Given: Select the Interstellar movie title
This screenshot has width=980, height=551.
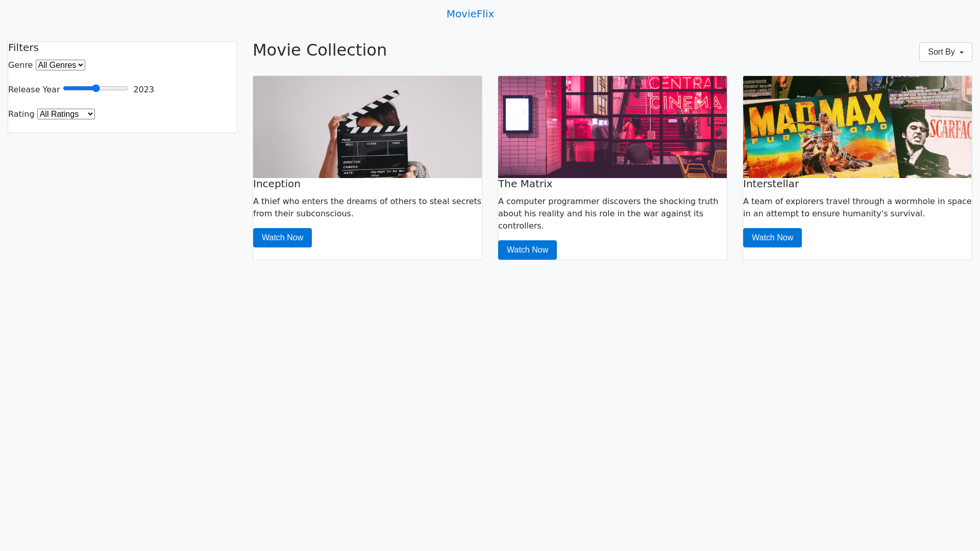Looking at the screenshot, I should tap(771, 184).
